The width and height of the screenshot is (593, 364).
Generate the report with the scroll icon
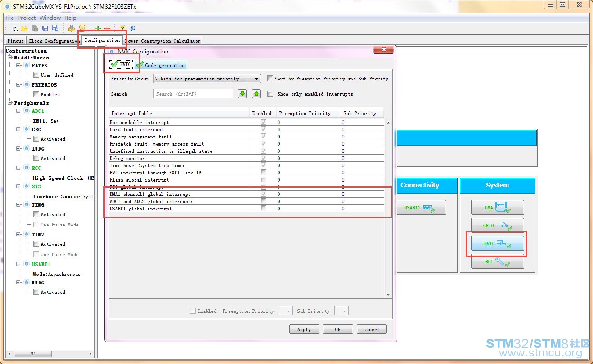82,28
